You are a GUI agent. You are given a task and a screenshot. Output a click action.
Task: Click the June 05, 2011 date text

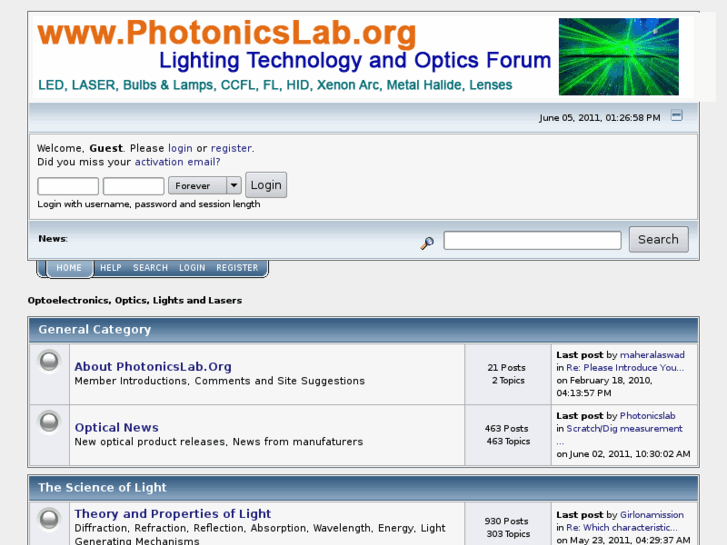[599, 118]
